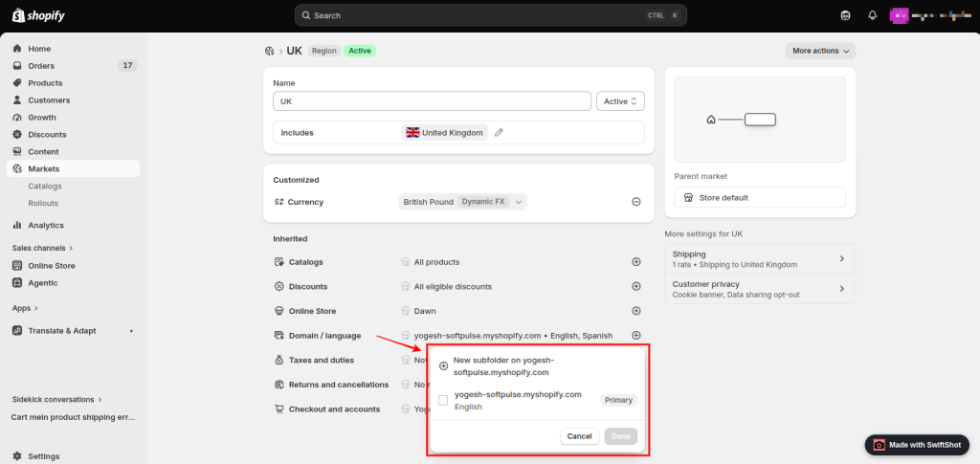Click the Discounts badge icon in sidebar
The height and width of the screenshot is (464, 980).
[17, 134]
